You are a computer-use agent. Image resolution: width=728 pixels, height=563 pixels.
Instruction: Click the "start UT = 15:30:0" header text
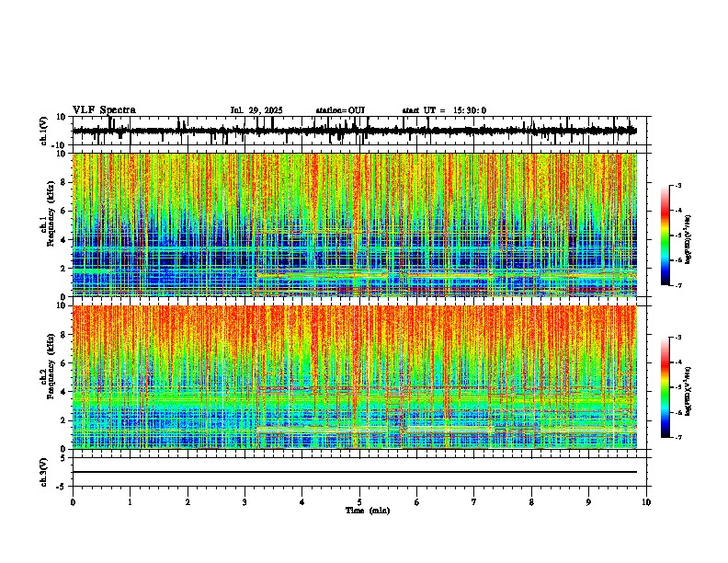(444, 110)
